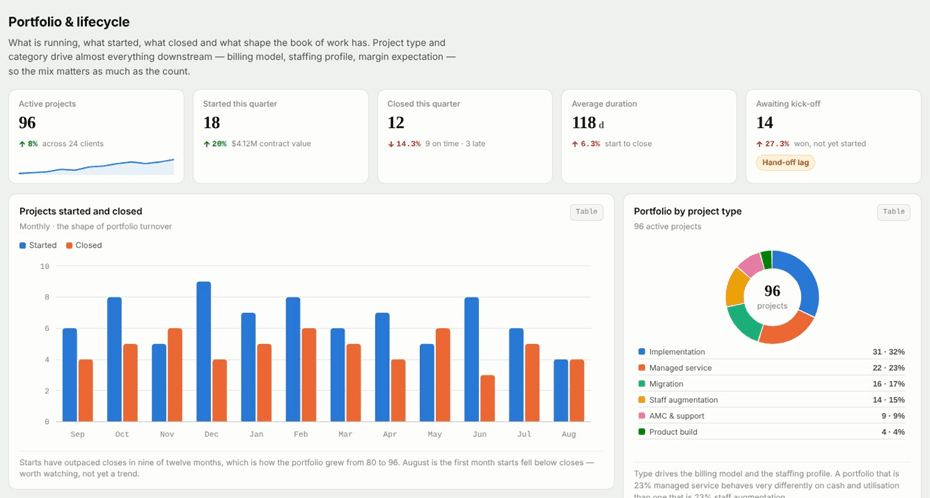The height and width of the screenshot is (498, 930).
Task: Select the Managed service row label
Action: click(x=680, y=368)
